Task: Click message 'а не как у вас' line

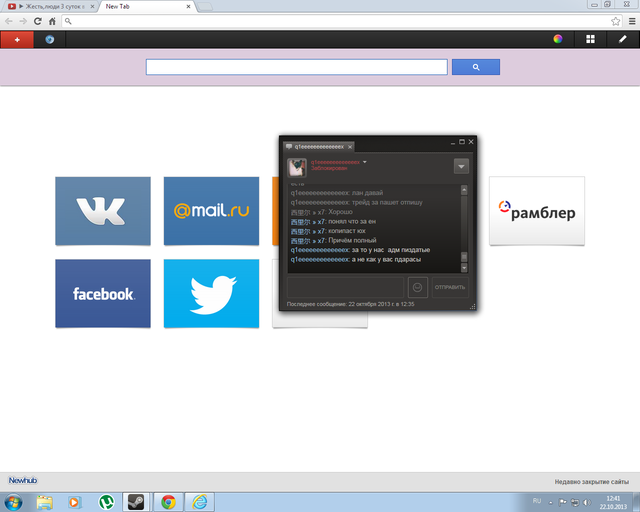Action: coord(356,260)
